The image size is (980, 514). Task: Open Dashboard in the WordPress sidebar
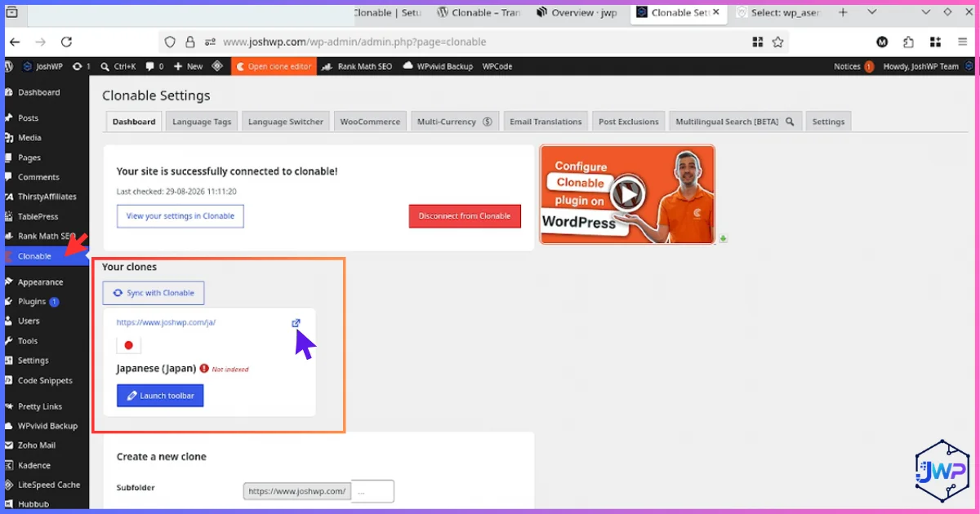(39, 92)
